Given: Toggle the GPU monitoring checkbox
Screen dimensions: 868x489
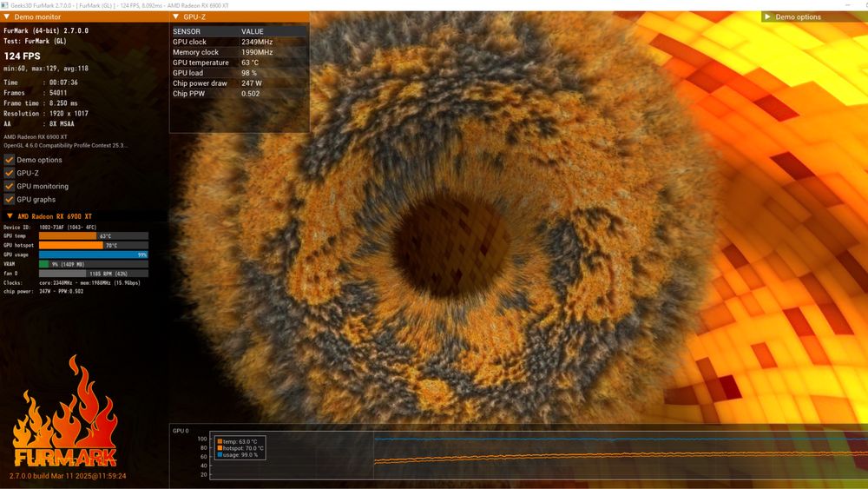Looking at the screenshot, I should 9,187.
